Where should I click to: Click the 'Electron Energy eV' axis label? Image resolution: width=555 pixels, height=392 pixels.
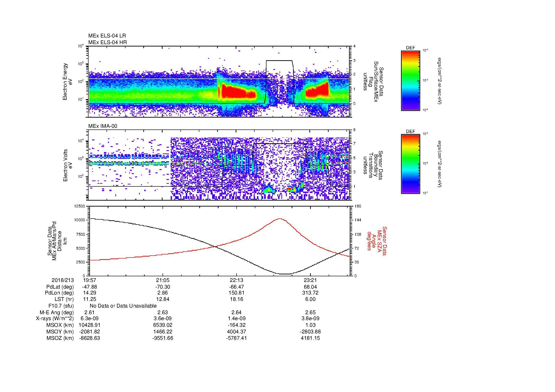tap(68, 82)
